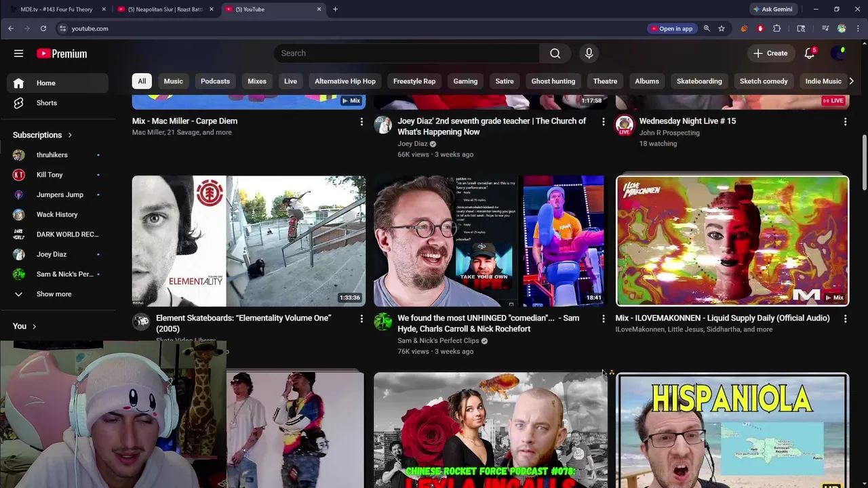Screen dimensions: 868x488
Task: Select the Alternative Hip Hop chip
Action: tap(345, 81)
